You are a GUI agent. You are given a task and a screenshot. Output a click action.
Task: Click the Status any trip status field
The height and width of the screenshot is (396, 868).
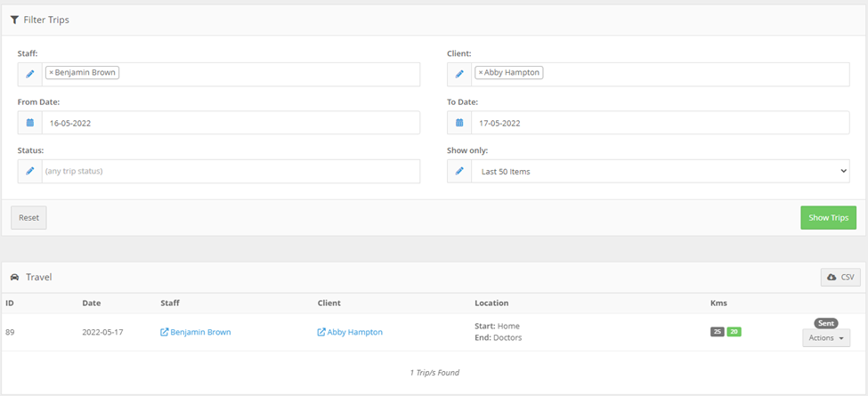(231, 172)
